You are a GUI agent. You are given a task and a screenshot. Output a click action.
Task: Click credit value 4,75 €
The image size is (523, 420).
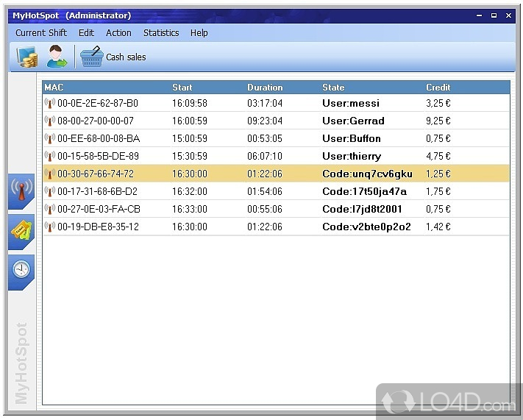click(438, 156)
